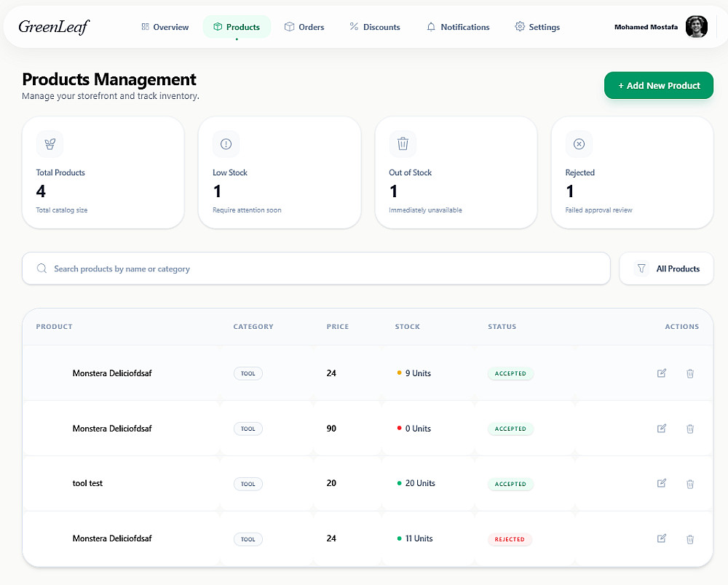Click the Mohamed Mostafa user name
728x585 pixels.
click(x=646, y=27)
